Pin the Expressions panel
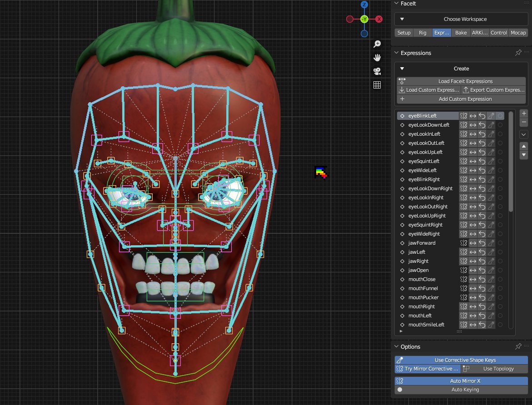Viewport: 532px width, 405px height. pyautogui.click(x=518, y=53)
